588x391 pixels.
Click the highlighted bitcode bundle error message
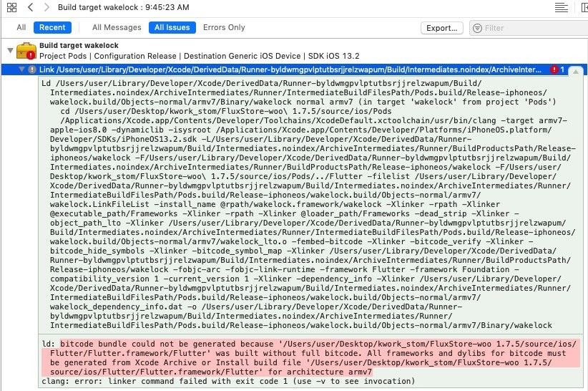[310, 357]
